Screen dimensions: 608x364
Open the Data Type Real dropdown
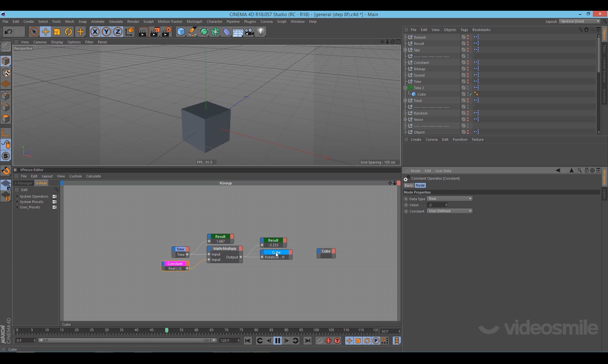(x=450, y=199)
